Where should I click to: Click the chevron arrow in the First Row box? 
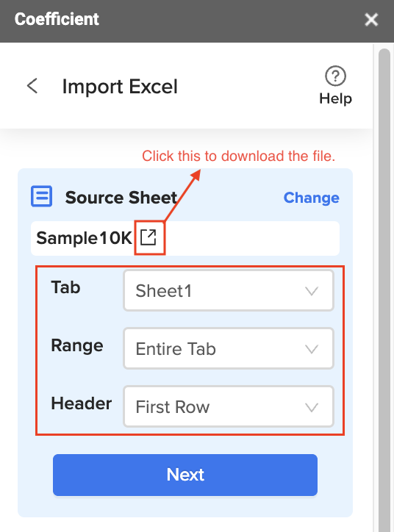click(311, 407)
